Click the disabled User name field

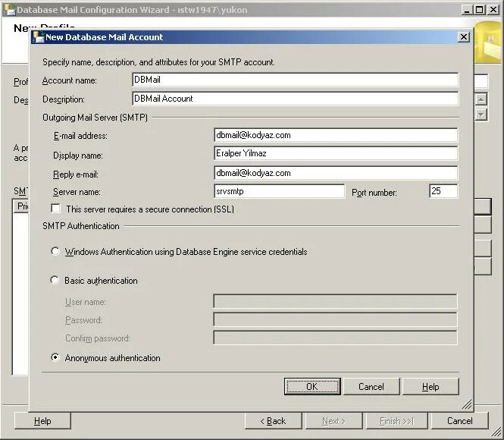click(x=335, y=301)
